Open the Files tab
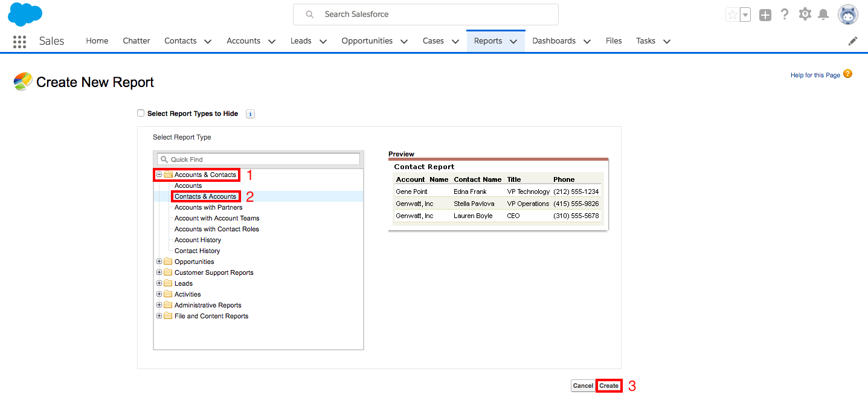 pyautogui.click(x=614, y=41)
